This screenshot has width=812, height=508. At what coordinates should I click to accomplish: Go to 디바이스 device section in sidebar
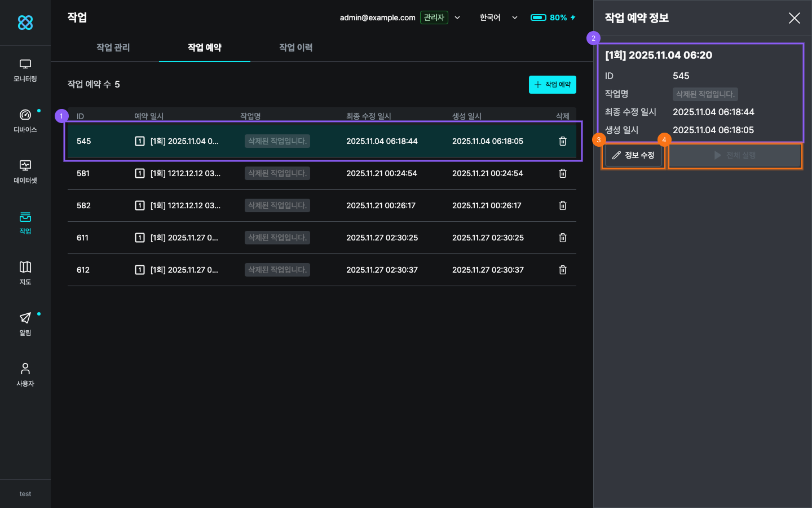pos(25,121)
